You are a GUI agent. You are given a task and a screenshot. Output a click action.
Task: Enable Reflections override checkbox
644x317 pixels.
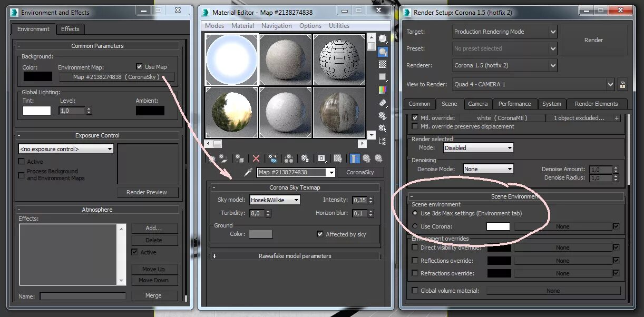pos(415,261)
